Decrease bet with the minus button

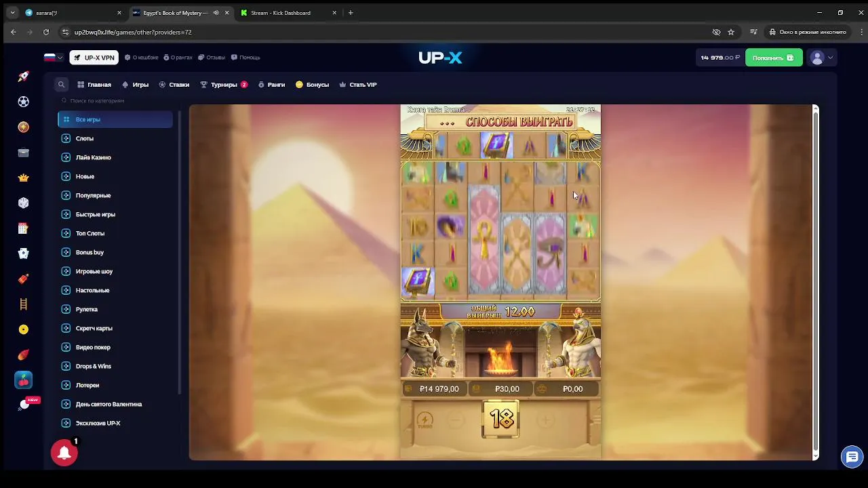(x=456, y=421)
